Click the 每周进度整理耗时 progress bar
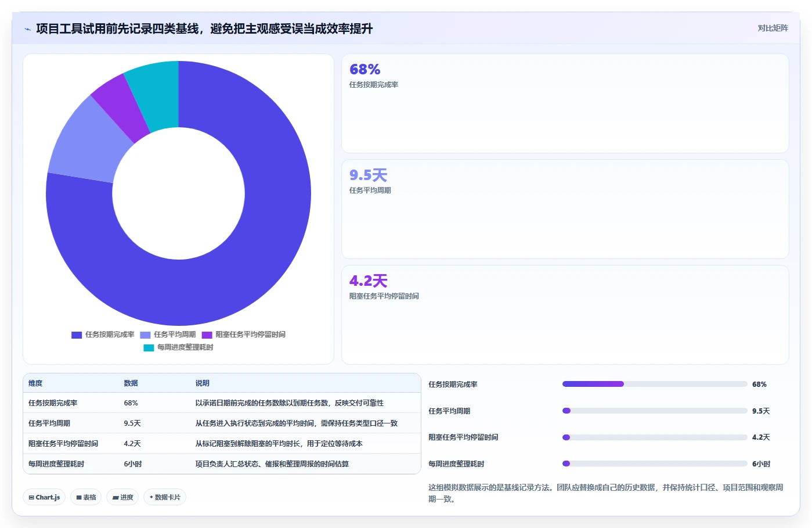 (x=655, y=464)
